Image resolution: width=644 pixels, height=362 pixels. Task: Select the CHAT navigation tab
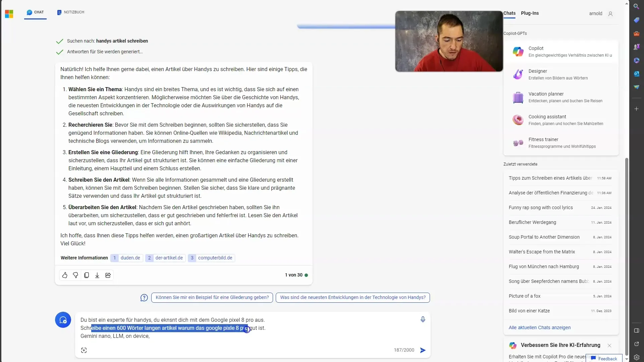tap(39, 12)
